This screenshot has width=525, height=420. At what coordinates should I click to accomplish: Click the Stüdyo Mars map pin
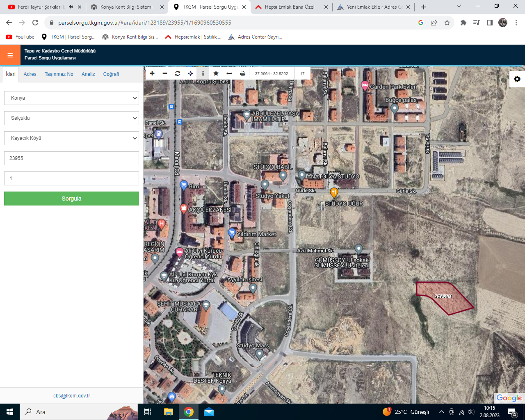(259, 354)
